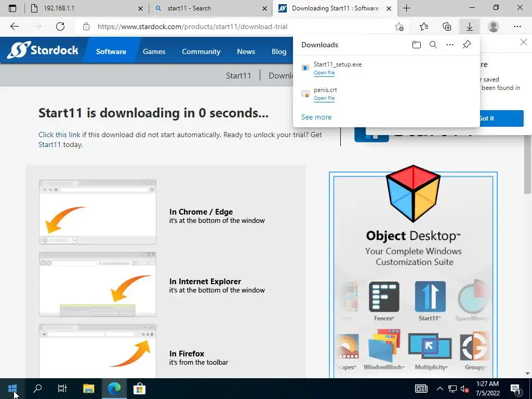This screenshot has width=532, height=399.
Task: Open more options in Downloads panel
Action: 450,45
